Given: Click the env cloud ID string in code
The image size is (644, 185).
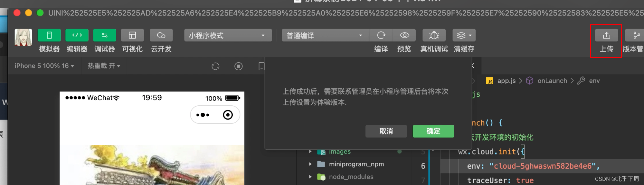Looking at the screenshot, I should pos(542,166).
